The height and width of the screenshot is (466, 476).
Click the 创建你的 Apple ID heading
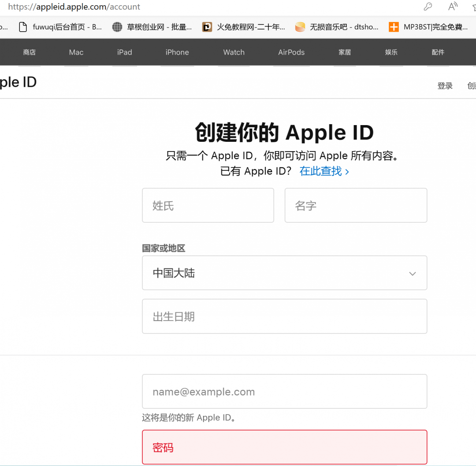pos(284,133)
